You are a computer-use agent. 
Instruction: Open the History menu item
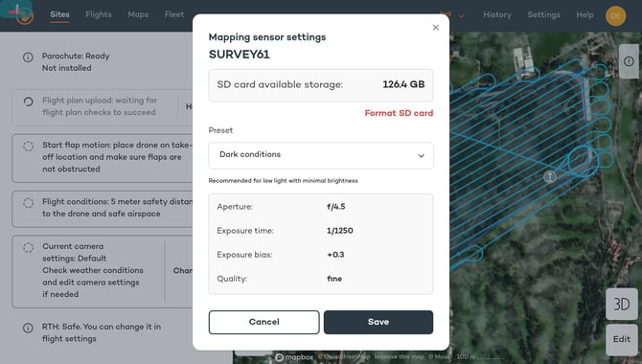(x=497, y=14)
